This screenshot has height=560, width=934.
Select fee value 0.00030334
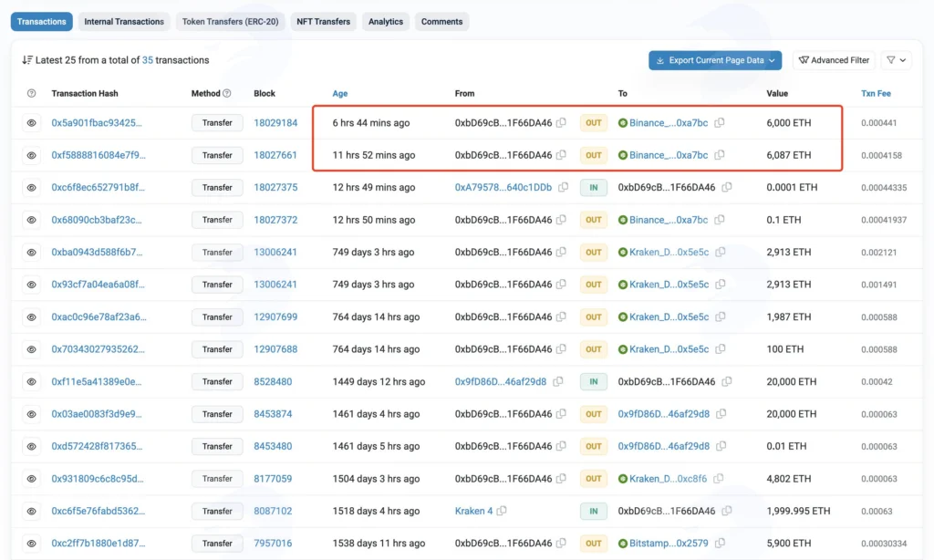pyautogui.click(x=884, y=544)
